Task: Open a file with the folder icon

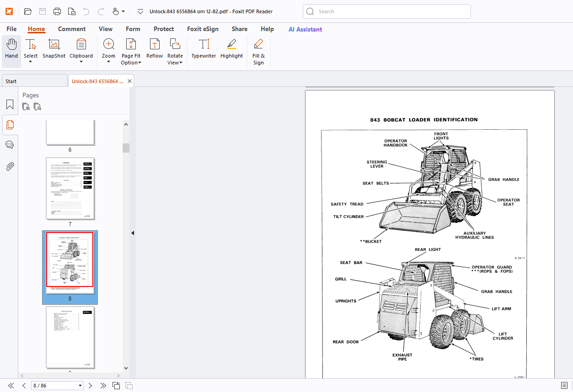Action: click(x=27, y=11)
